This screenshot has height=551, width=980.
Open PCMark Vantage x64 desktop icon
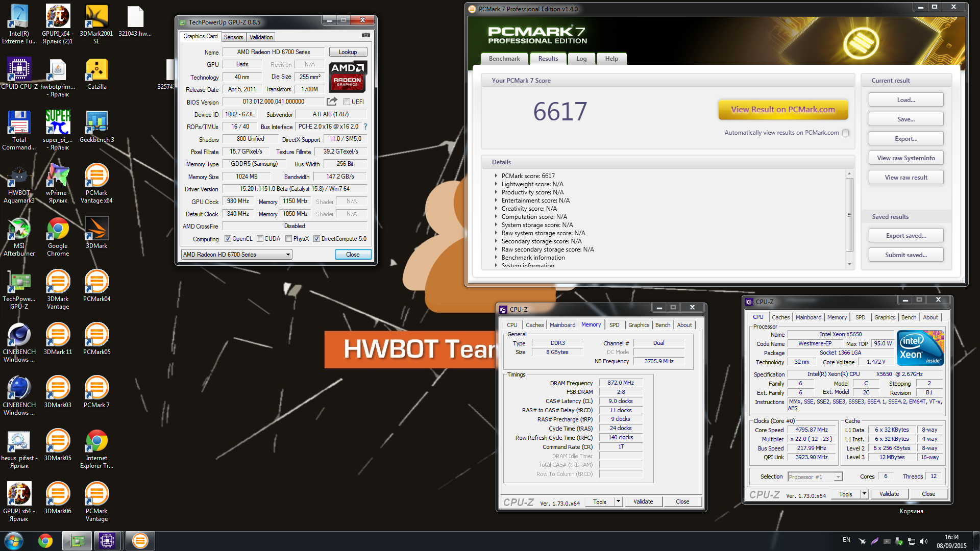click(96, 183)
